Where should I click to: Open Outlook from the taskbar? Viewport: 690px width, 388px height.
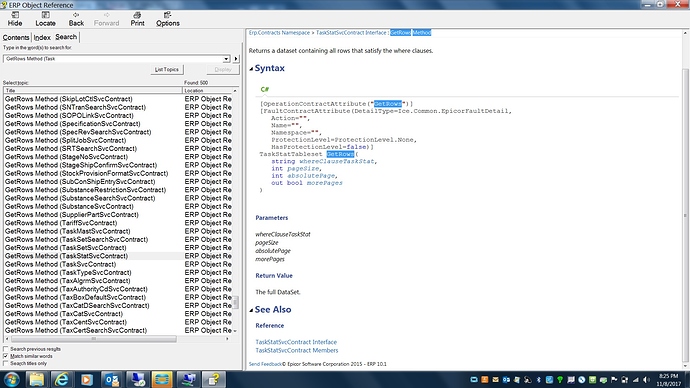pyautogui.click(x=112, y=379)
